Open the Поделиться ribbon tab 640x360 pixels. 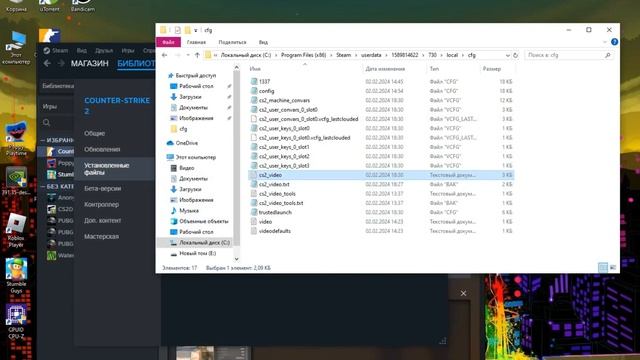click(232, 42)
